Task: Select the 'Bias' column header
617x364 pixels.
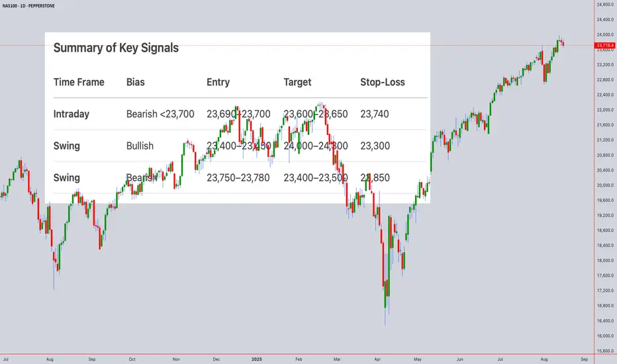Action: (135, 83)
